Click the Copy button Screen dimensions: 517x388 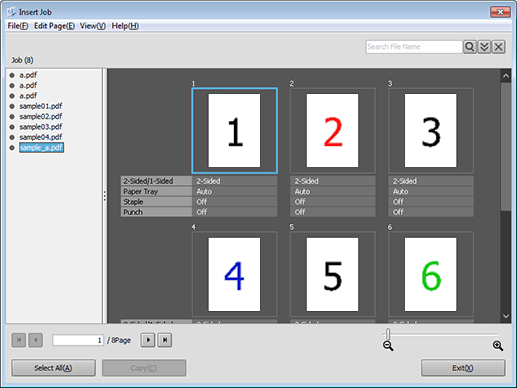[x=144, y=368]
